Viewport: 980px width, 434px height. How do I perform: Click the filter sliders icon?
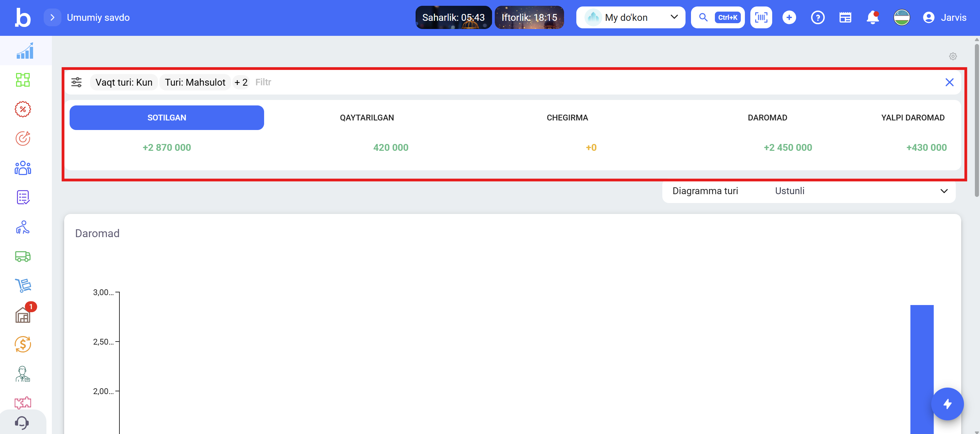coord(76,82)
